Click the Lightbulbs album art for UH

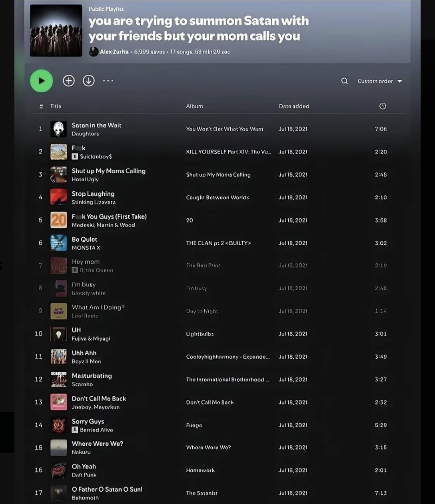click(59, 334)
